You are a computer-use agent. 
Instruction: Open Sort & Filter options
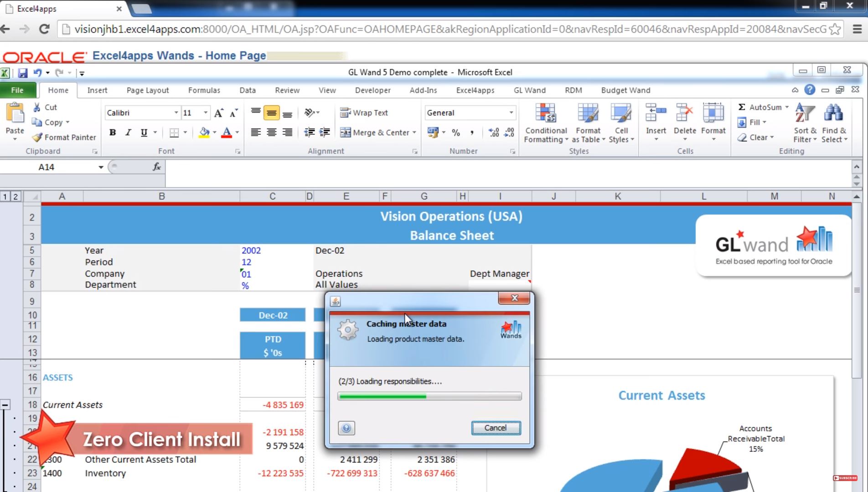click(805, 123)
